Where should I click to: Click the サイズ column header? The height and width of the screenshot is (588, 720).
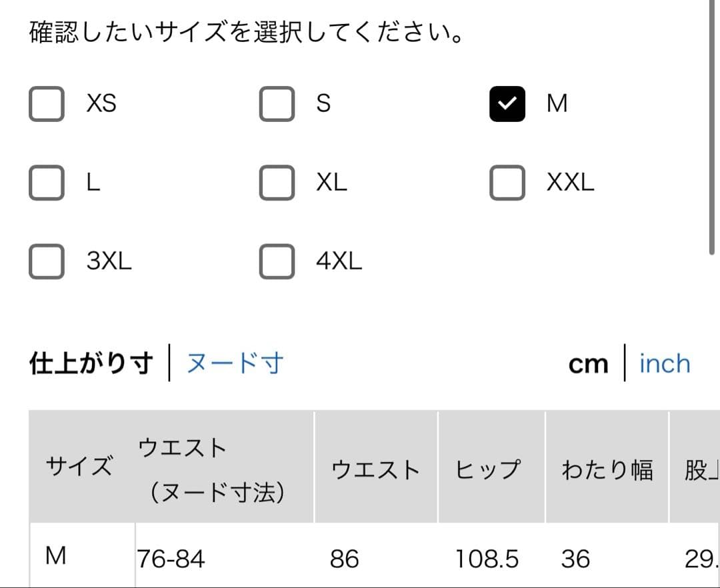[79, 467]
